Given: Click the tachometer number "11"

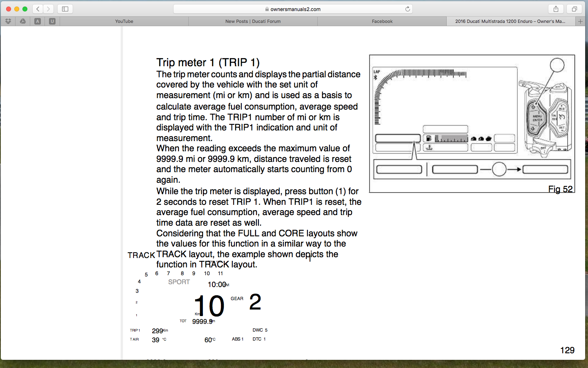Looking at the screenshot, I should [220, 274].
